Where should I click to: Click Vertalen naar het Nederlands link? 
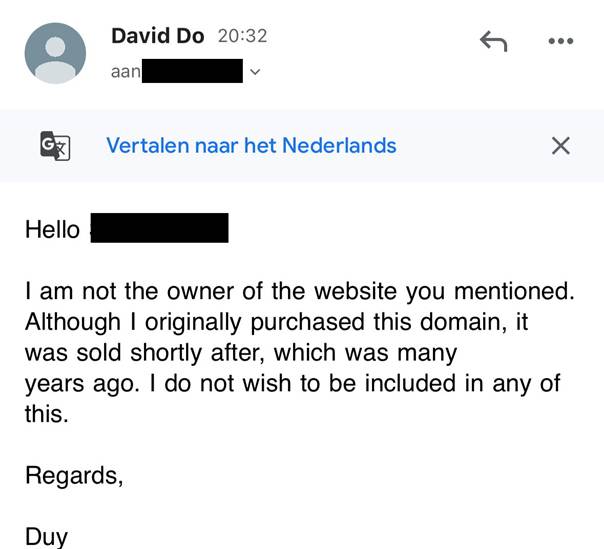pyautogui.click(x=251, y=146)
